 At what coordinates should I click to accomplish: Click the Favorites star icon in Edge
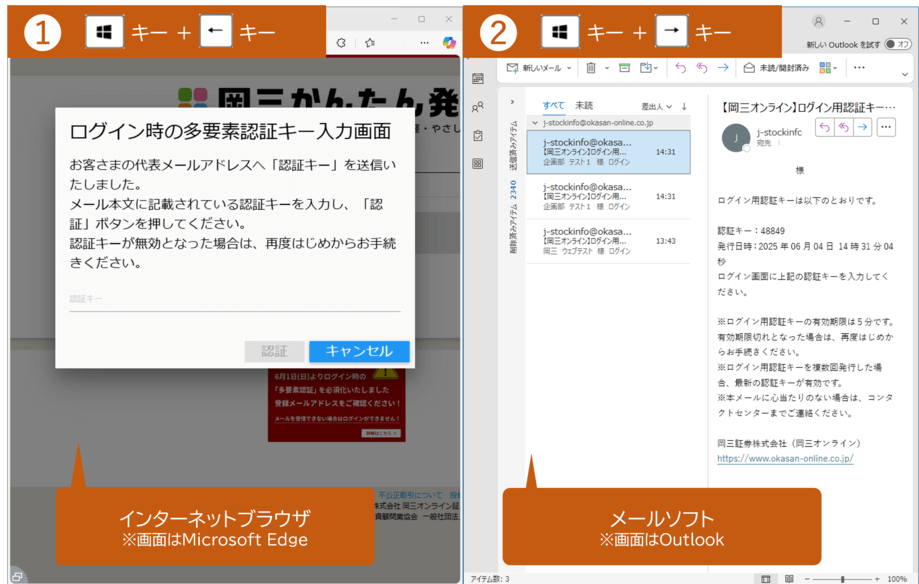pos(370,43)
